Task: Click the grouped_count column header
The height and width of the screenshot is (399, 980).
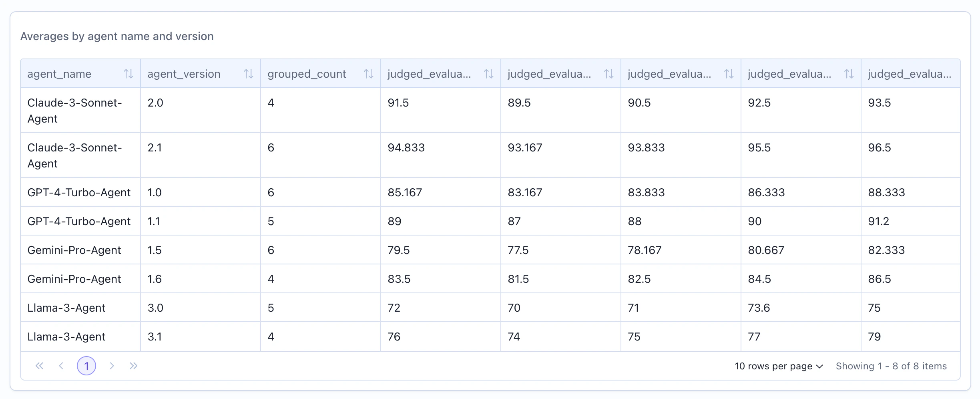Action: click(x=307, y=74)
